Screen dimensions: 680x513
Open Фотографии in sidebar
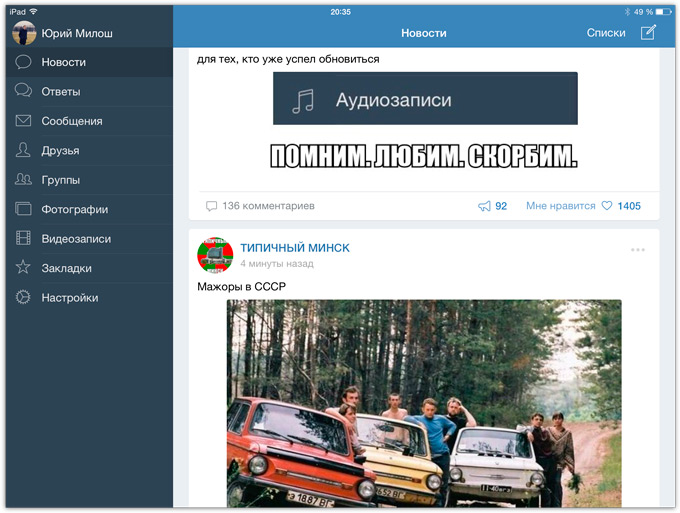89,209
